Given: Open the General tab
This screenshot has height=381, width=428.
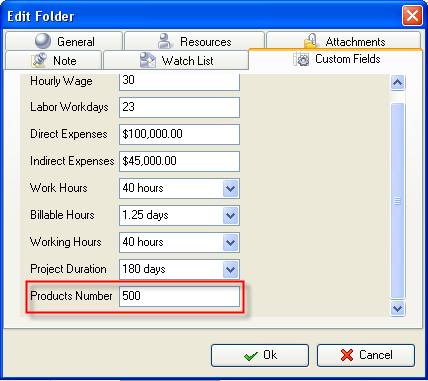Looking at the screenshot, I should pyautogui.click(x=64, y=41).
